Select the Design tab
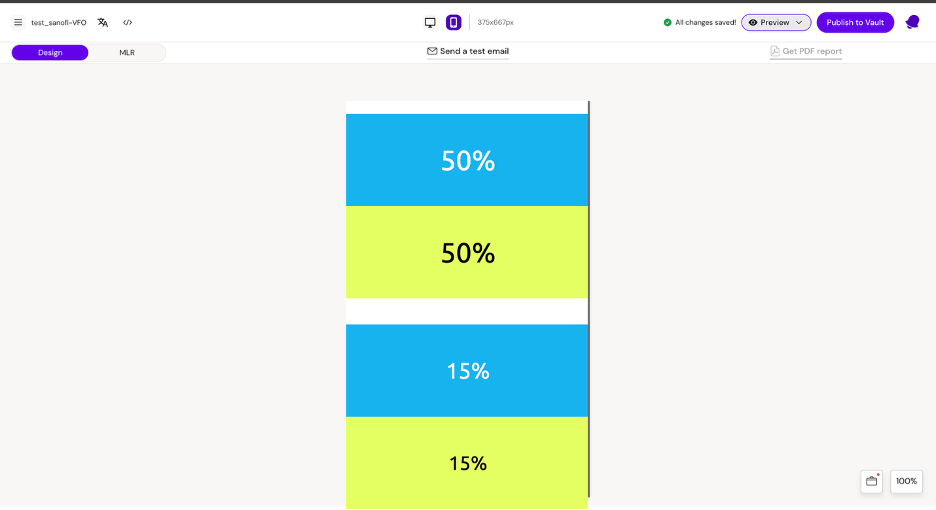The width and height of the screenshot is (936, 510). (x=50, y=52)
